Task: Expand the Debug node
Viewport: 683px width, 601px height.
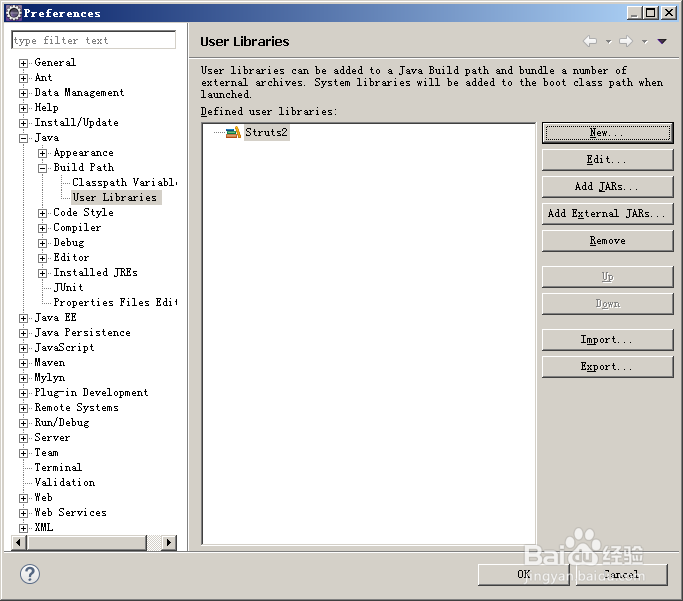Action: [42, 243]
